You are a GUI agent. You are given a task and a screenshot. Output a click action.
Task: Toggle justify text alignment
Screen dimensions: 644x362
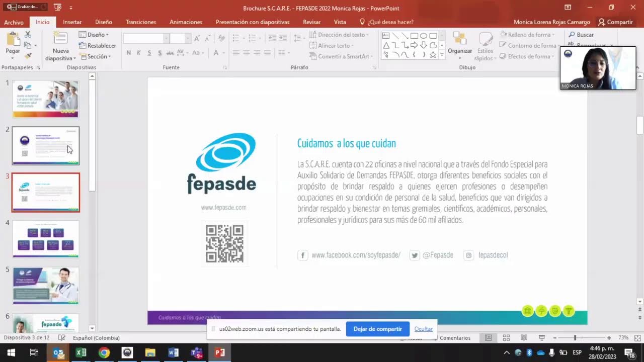(x=267, y=53)
